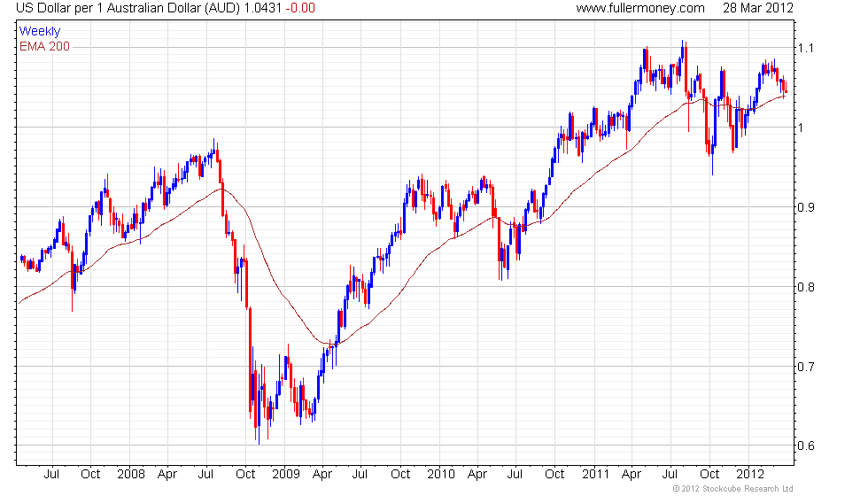Image resolution: width=868 pixels, height=496 pixels.
Task: Click the x-axis year label 2008
Action: coord(131,475)
